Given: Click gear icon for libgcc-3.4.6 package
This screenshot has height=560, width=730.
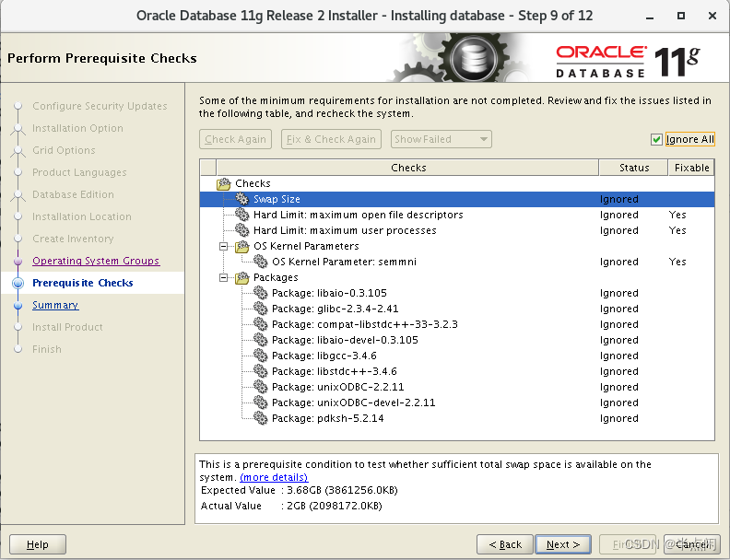Looking at the screenshot, I should tap(260, 356).
